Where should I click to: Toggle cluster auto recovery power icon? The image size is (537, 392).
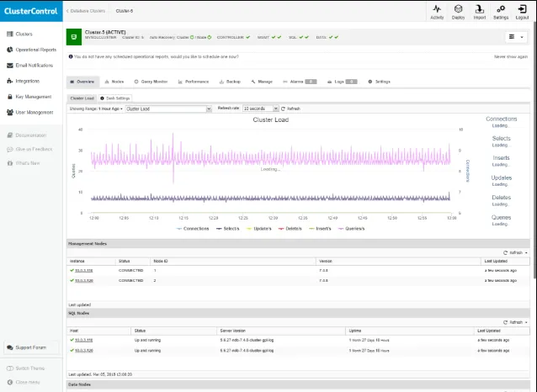point(192,37)
